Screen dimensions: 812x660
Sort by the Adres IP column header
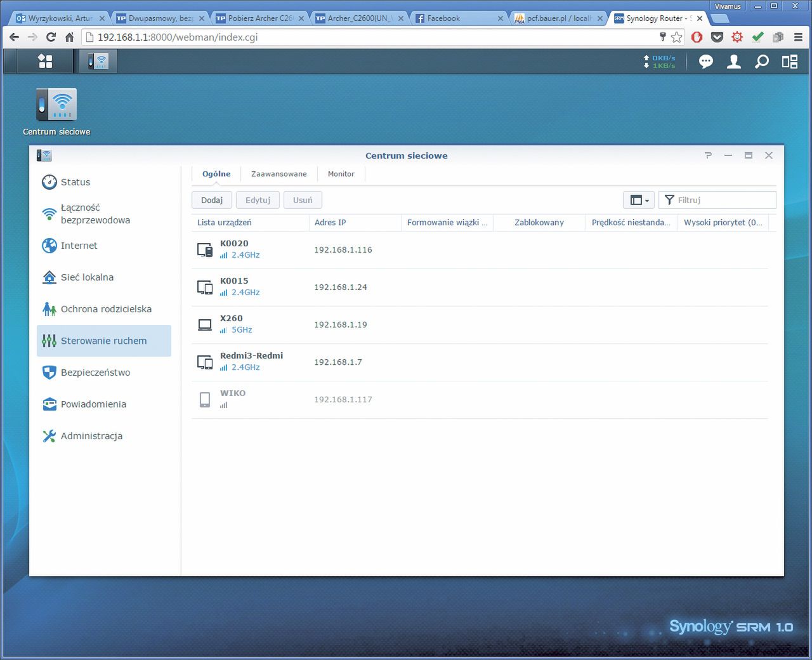(x=355, y=223)
